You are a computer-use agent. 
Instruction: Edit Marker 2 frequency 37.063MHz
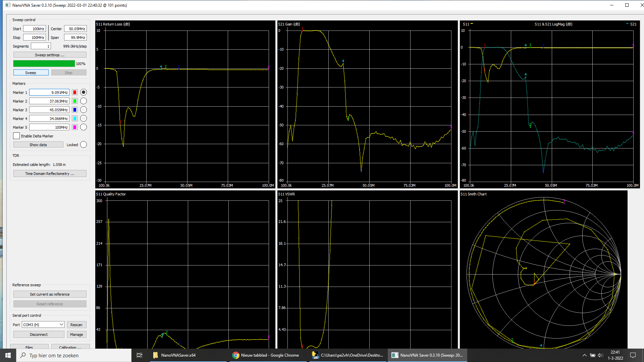(x=49, y=101)
